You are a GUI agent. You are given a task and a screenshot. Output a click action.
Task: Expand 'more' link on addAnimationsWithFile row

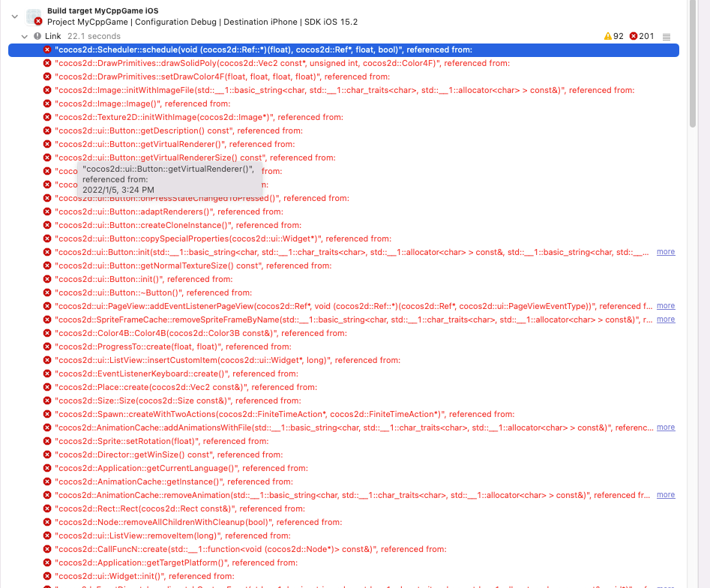coord(666,427)
